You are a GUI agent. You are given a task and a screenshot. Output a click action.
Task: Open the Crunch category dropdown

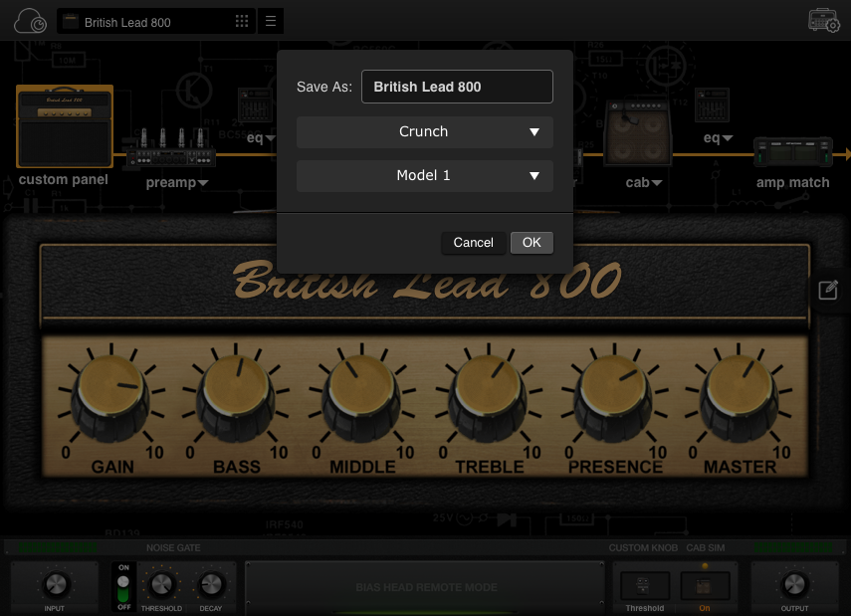[x=425, y=131]
